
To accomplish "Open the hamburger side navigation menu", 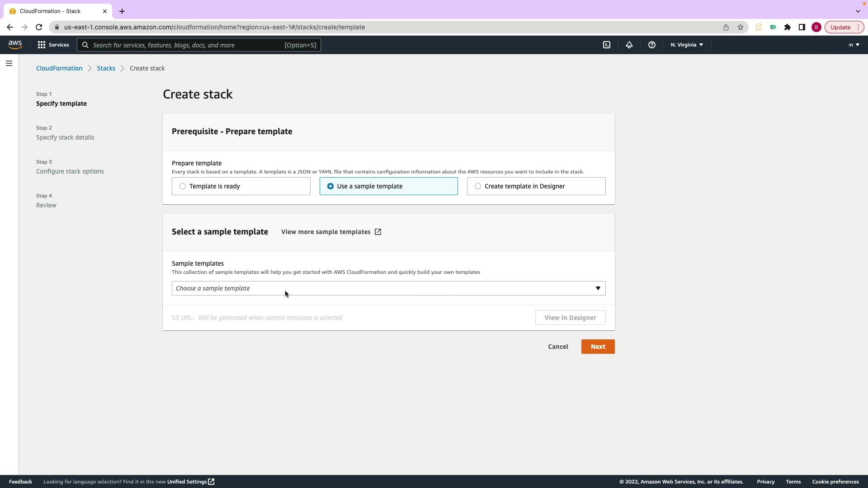I will tap(9, 63).
